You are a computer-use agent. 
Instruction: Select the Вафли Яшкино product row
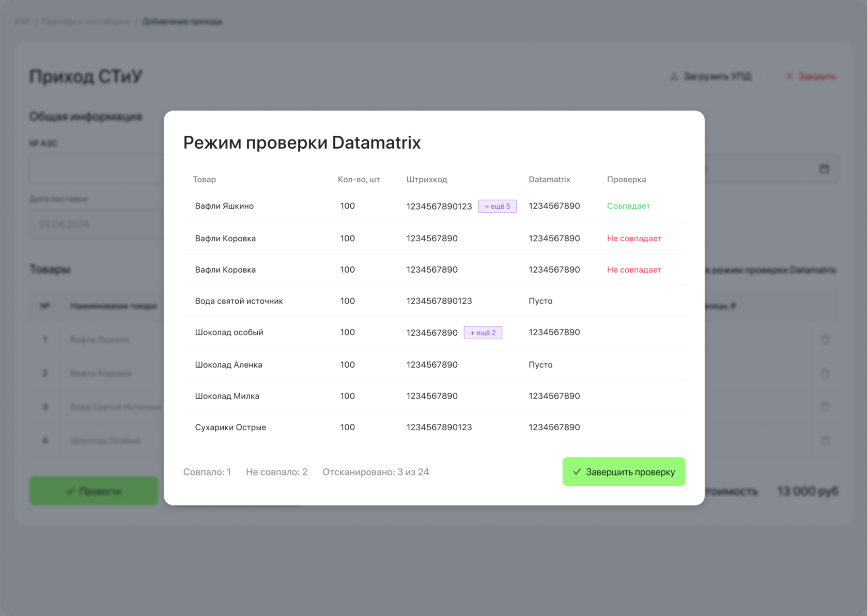pos(434,206)
